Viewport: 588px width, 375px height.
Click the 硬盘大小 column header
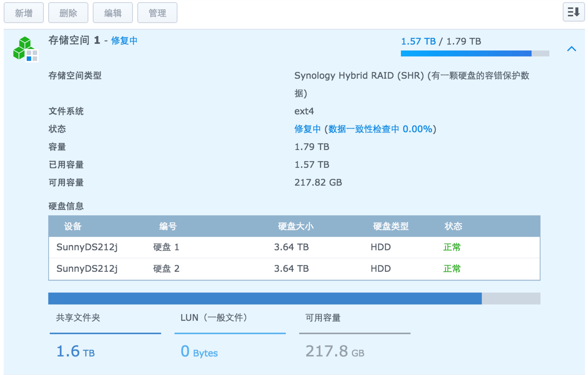coord(296,226)
